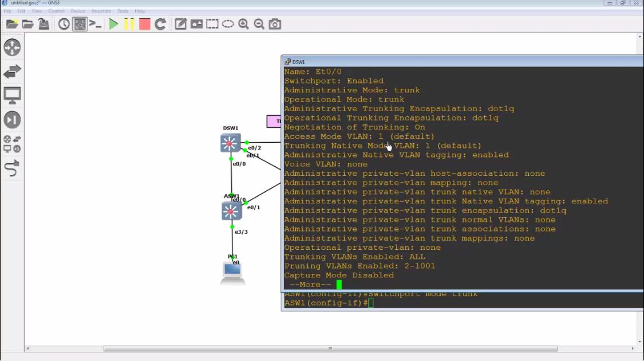Suspend all devices via yellow pause icon

coord(128,24)
